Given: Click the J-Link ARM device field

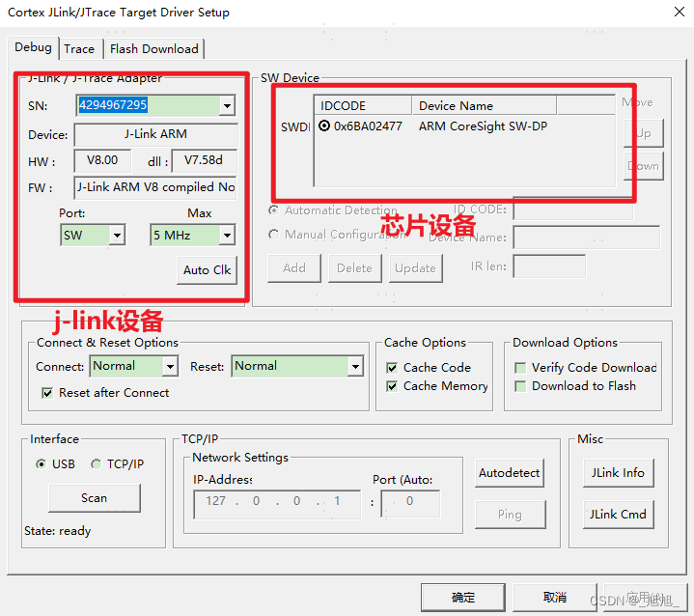Looking at the screenshot, I should tap(155, 134).
